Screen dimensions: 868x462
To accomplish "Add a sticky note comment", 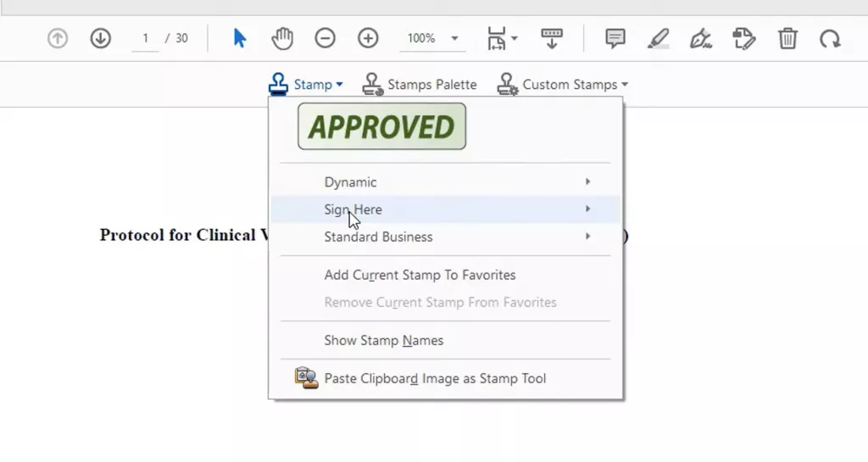I will point(615,39).
